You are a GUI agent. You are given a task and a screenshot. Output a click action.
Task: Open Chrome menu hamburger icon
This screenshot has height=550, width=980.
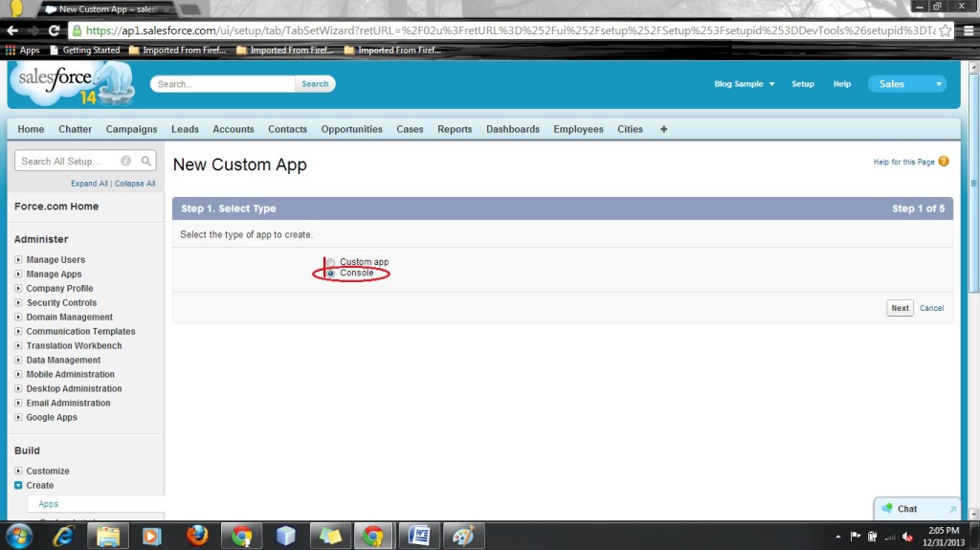pos(969,31)
